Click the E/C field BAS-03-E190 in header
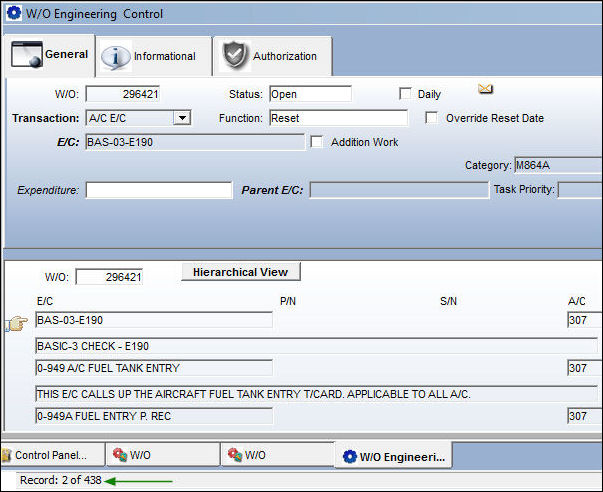 coord(195,142)
